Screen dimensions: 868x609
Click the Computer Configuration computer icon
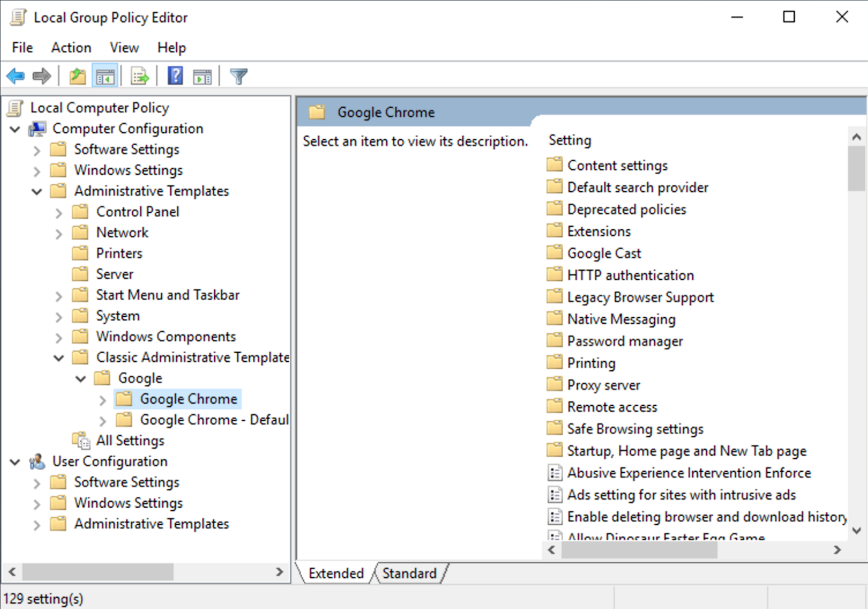(37, 129)
